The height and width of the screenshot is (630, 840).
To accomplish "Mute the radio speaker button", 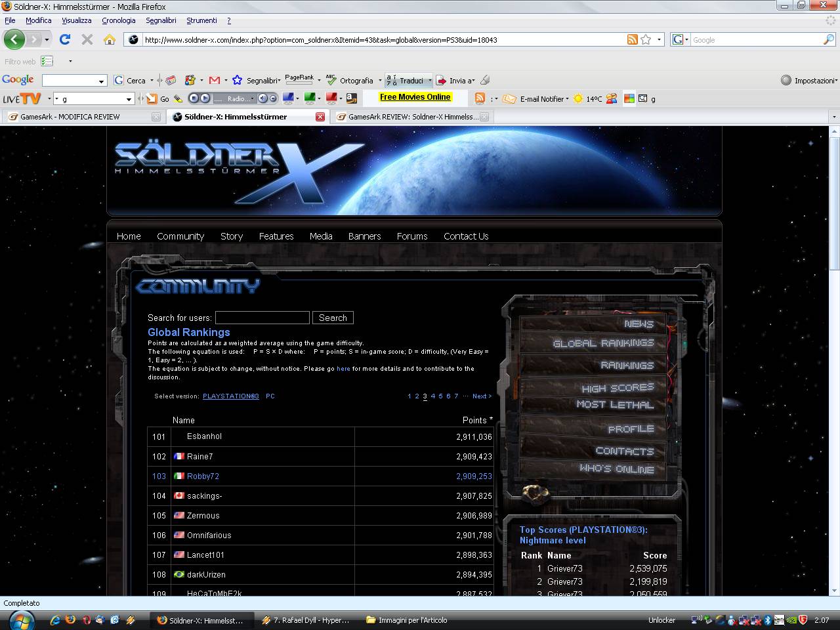I will click(262, 98).
